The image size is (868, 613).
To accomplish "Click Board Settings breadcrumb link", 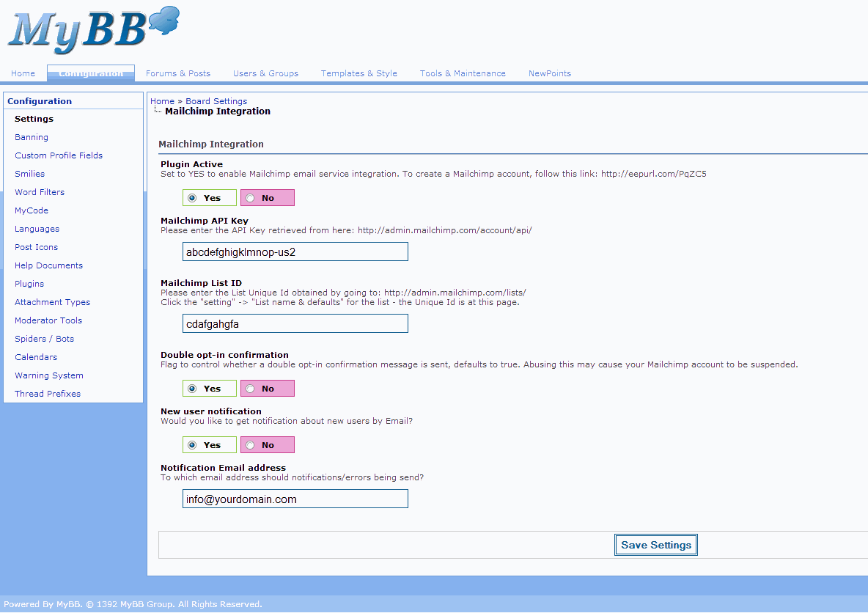I will tap(216, 101).
